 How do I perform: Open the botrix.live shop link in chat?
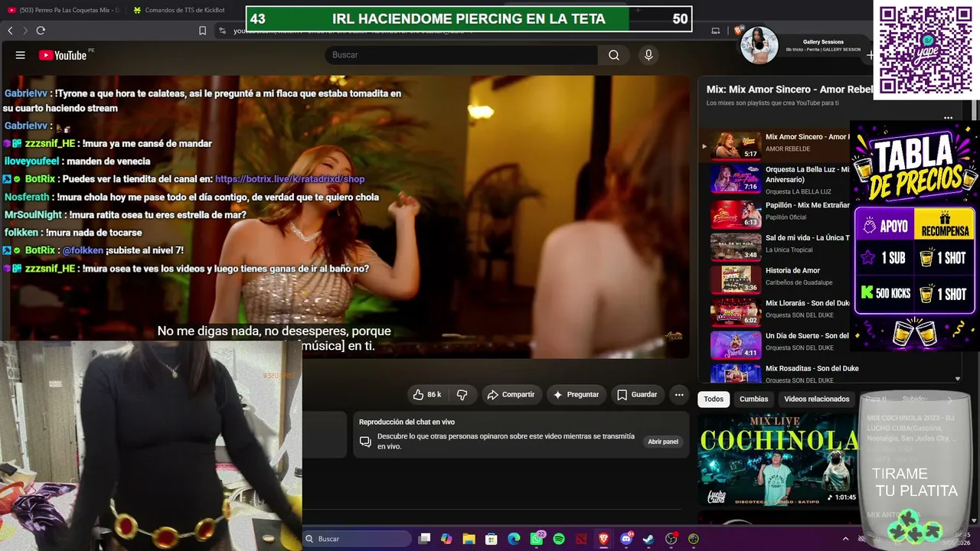(289, 179)
